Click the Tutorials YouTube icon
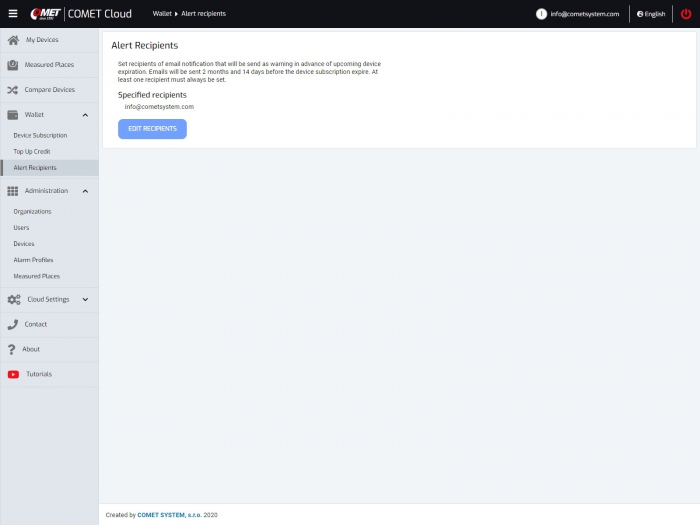This screenshot has width=700, height=525. click(13, 374)
